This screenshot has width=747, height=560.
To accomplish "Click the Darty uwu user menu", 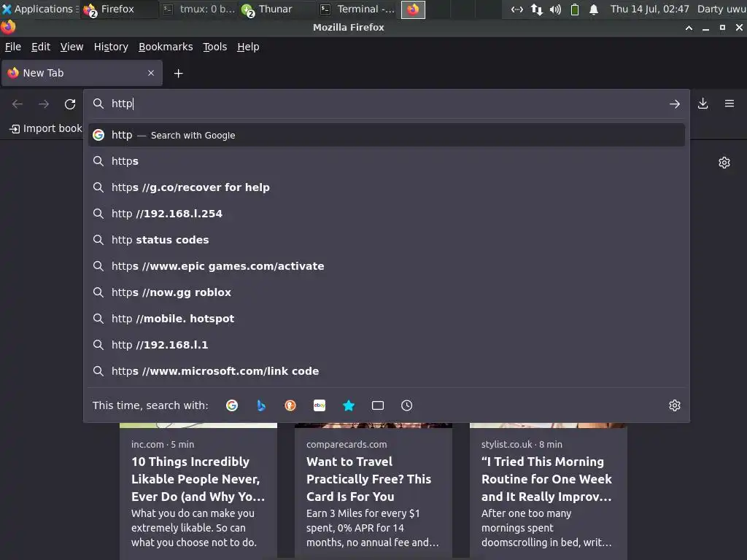I will click(721, 9).
